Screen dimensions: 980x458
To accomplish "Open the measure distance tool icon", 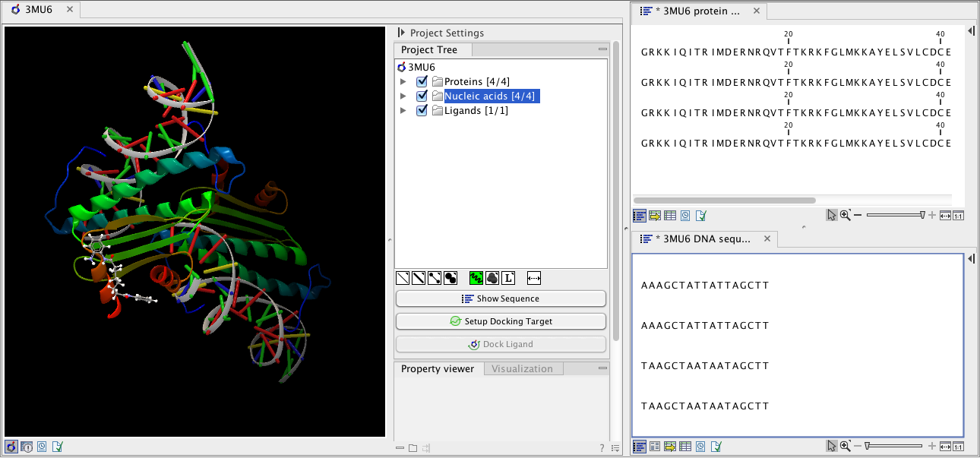I will point(533,277).
